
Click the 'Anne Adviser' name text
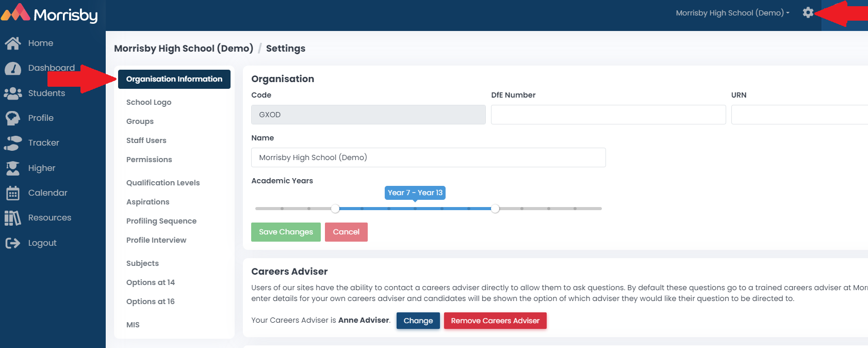(x=364, y=320)
